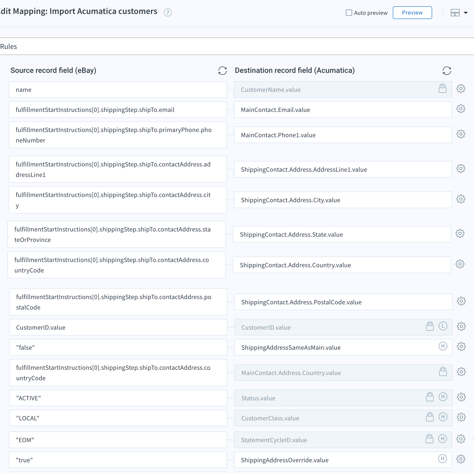Image resolution: width=474 pixels, height=476 pixels.
Task: Edit the "ACTIVE" source field
Action: coord(118,398)
